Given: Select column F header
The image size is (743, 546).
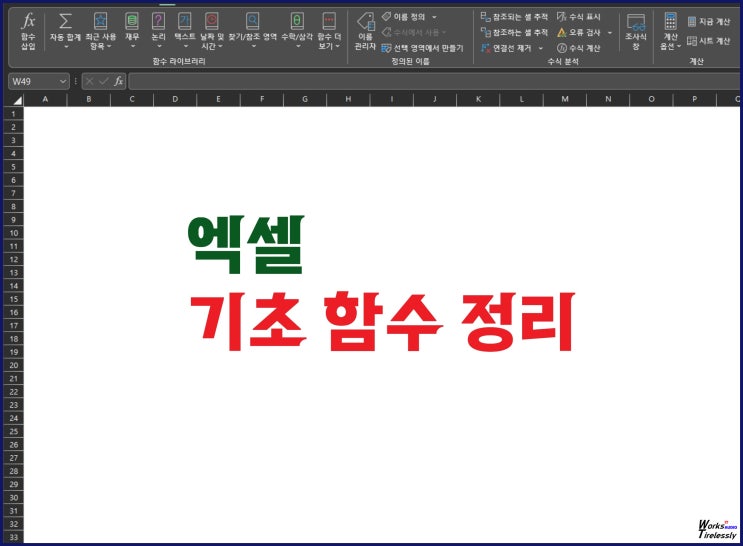Looking at the screenshot, I should tap(262, 99).
